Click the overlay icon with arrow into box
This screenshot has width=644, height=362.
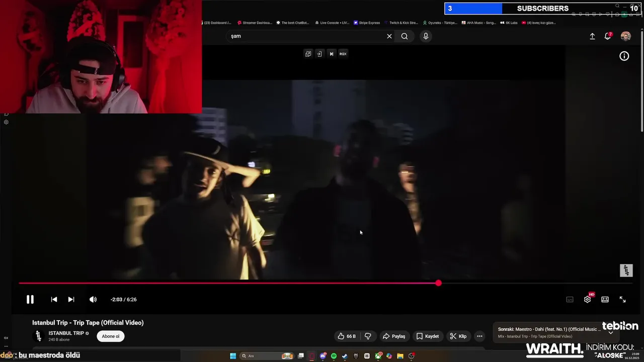pos(319,54)
